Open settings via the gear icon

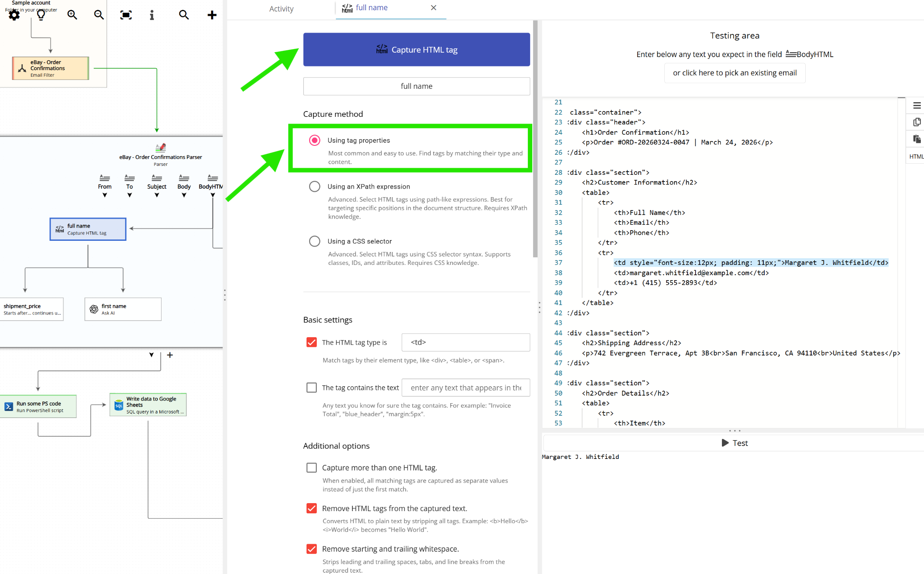(14, 15)
